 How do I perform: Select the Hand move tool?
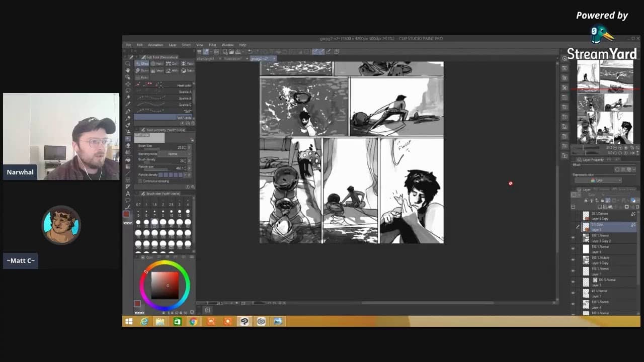[x=128, y=70]
